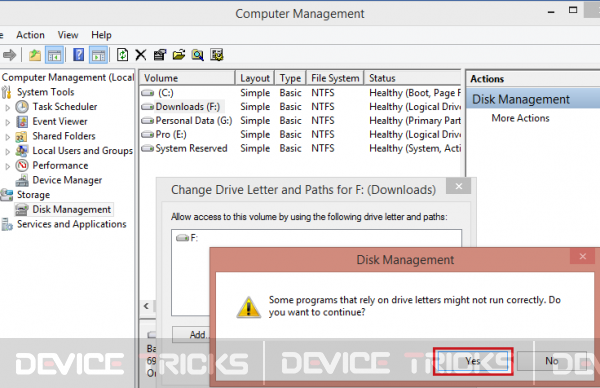600x388 pixels.
Task: Click the magnifier search toolbar icon
Action: tap(197, 55)
